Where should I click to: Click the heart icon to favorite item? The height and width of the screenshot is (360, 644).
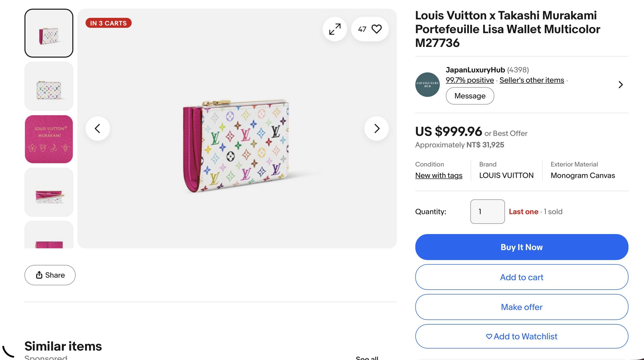(376, 29)
